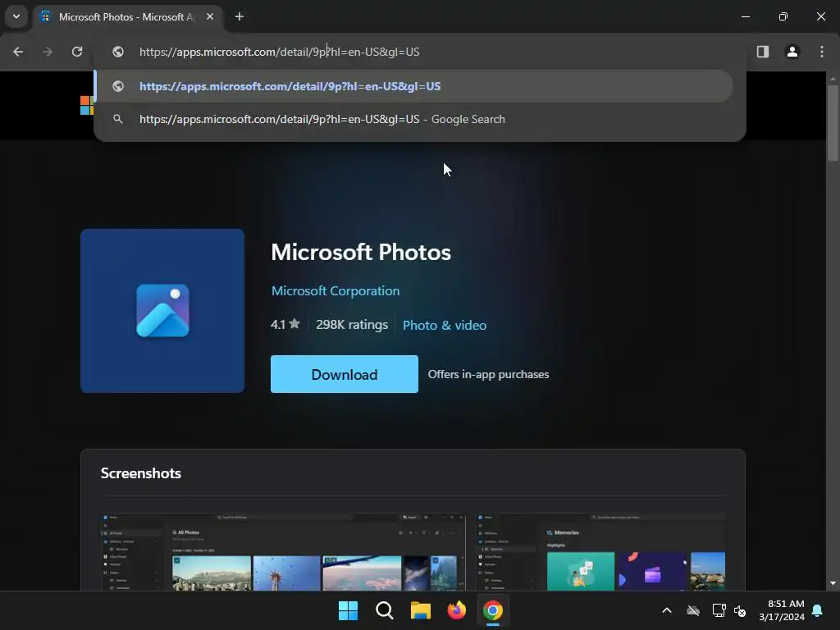Click the Microsoft logo on page
Screen dimensions: 840x630
coord(87,106)
